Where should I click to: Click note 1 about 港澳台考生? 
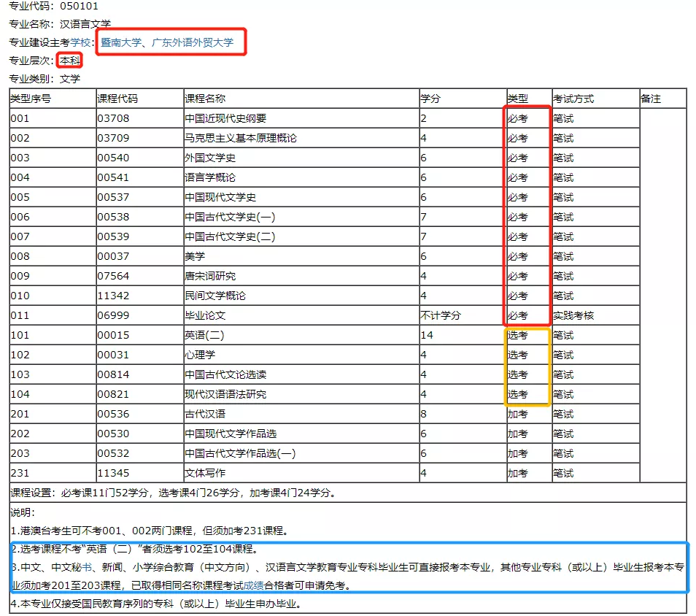point(150,531)
